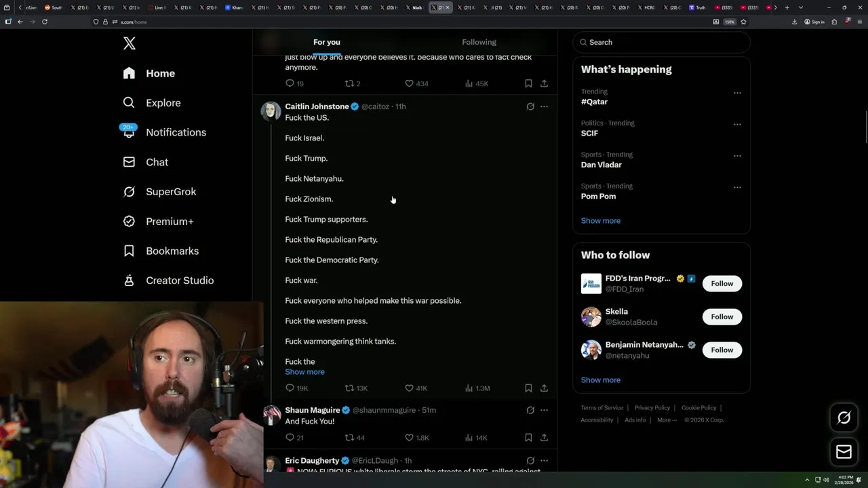
Task: Open the floating Grok button
Action: point(844,418)
